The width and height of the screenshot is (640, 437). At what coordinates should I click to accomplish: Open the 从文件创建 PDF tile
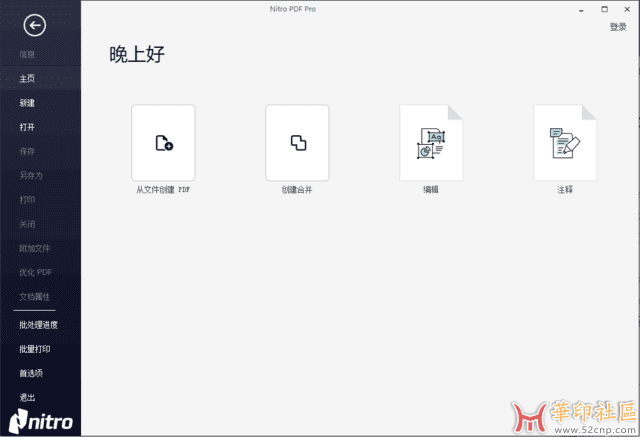tap(163, 143)
